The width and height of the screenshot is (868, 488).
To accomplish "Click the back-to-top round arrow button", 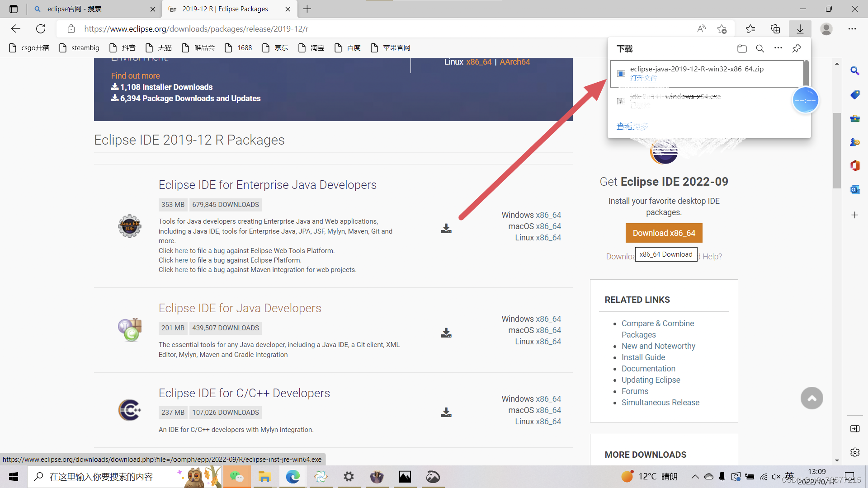I will point(812,398).
